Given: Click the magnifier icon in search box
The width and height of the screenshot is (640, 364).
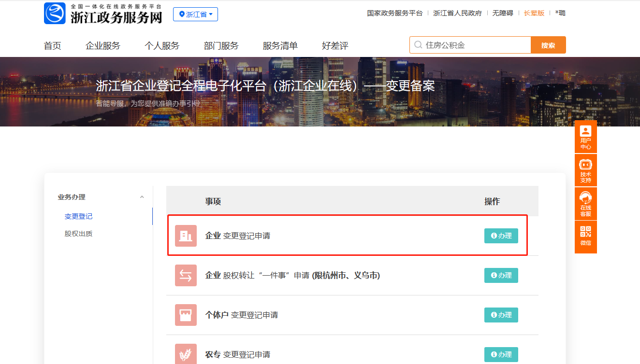Looking at the screenshot, I should [x=418, y=45].
